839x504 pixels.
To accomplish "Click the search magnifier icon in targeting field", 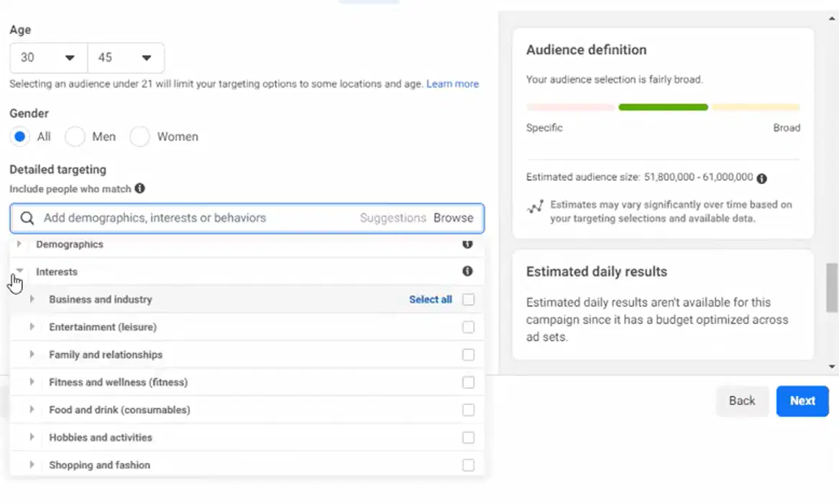I will (x=27, y=218).
